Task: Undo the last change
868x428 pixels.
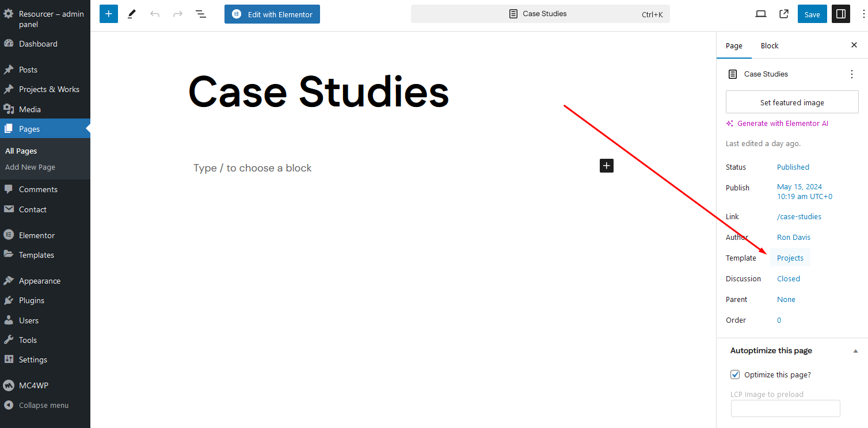Action: tap(155, 14)
